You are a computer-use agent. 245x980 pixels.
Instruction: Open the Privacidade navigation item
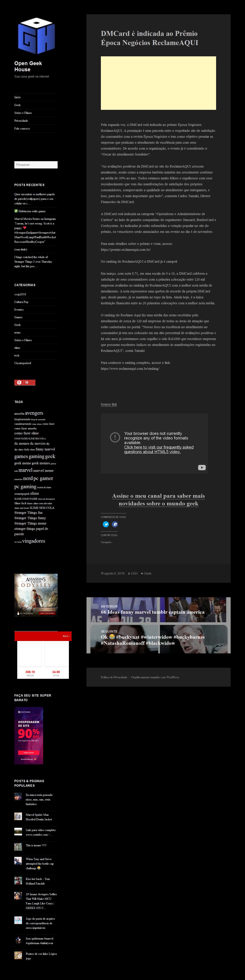21,121
